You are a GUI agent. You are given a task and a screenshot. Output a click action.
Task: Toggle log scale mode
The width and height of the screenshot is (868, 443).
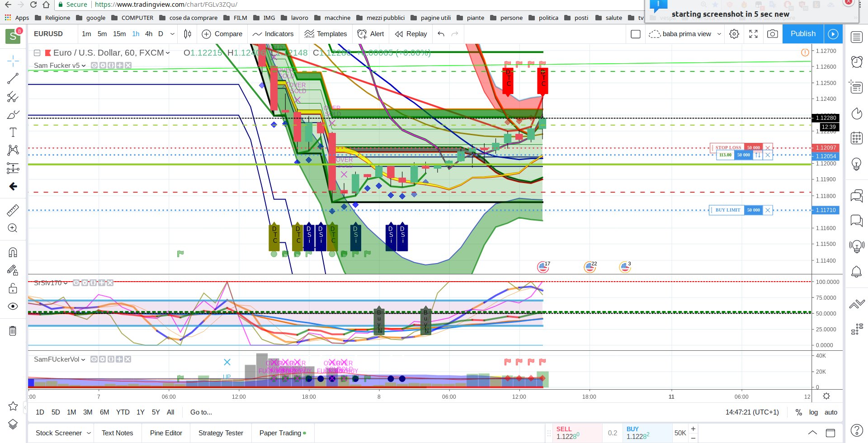pos(813,412)
